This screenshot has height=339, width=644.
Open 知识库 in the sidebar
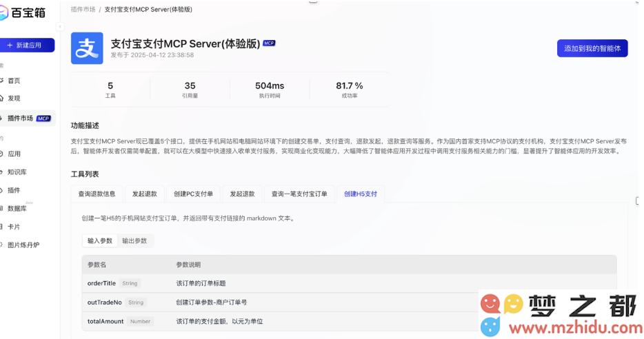click(17, 172)
